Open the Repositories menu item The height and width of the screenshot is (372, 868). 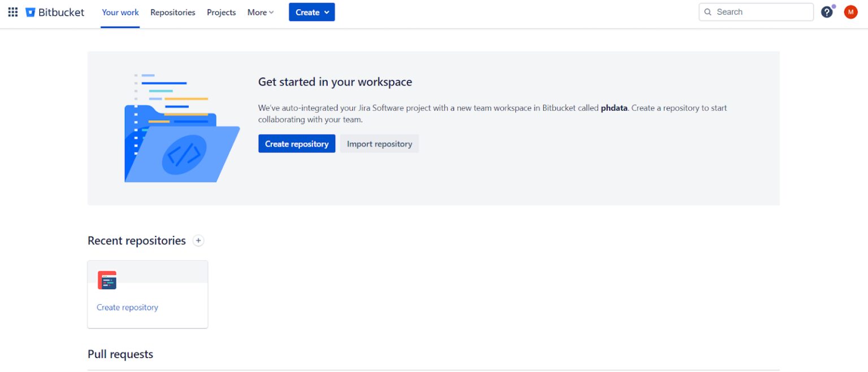[172, 12]
